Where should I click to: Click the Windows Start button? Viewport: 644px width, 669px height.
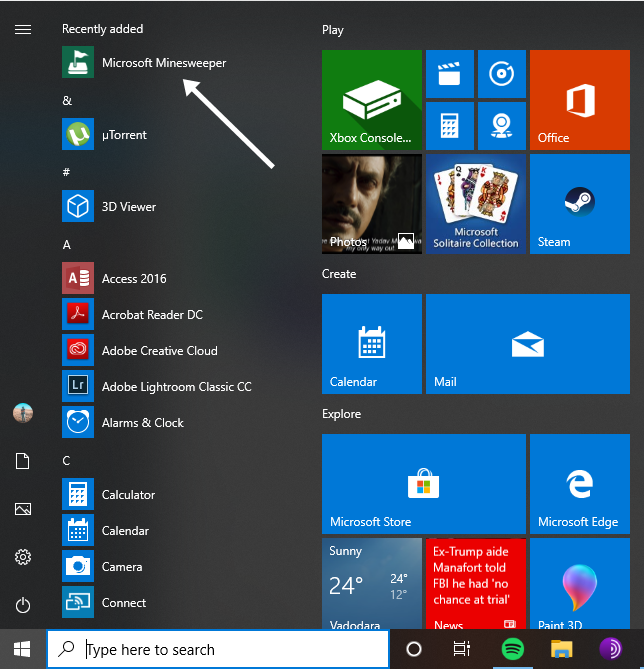22,649
